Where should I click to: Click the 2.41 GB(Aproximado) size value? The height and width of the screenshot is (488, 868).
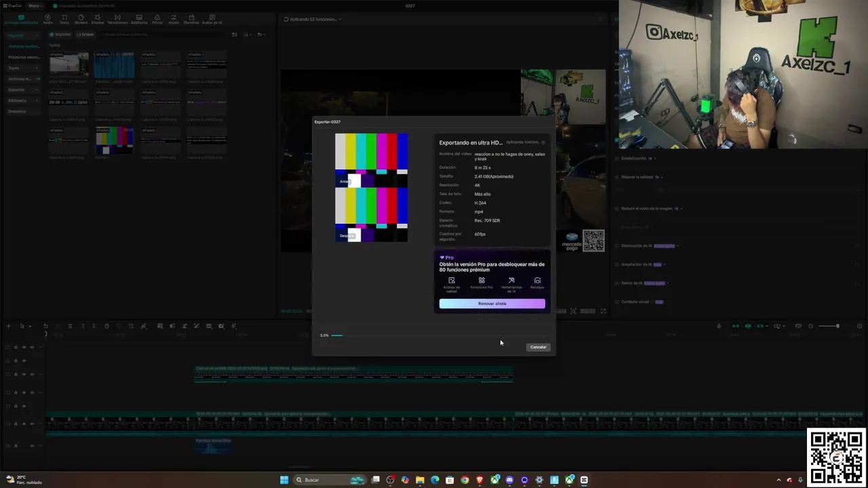pos(494,176)
